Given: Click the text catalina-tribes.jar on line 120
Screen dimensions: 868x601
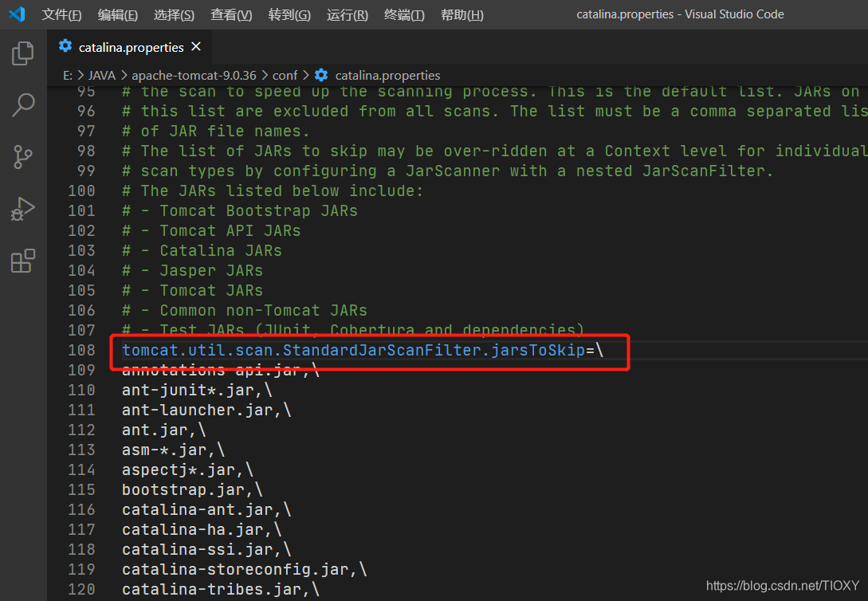Looking at the screenshot, I should 211,589.
